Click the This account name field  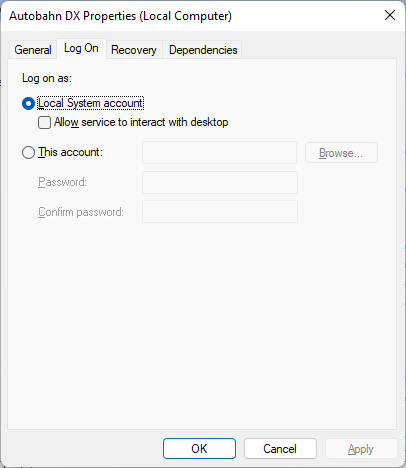pyautogui.click(x=219, y=153)
